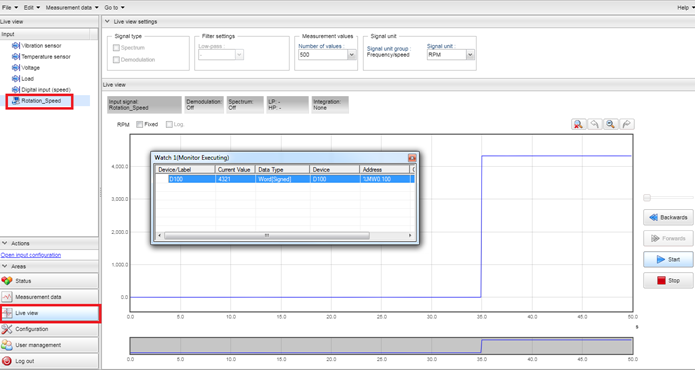Image resolution: width=695 pixels, height=370 pixels.
Task: Click the Watch scrollbar right arrow
Action: [x=410, y=235]
